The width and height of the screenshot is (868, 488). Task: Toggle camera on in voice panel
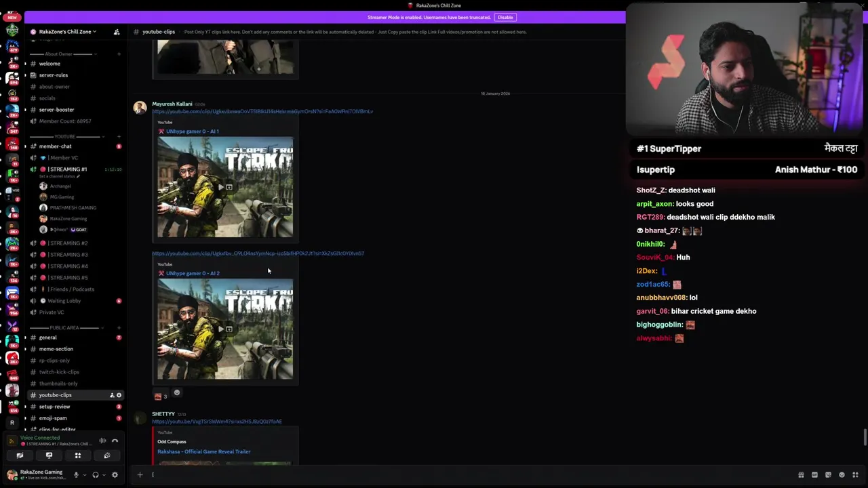(x=20, y=455)
